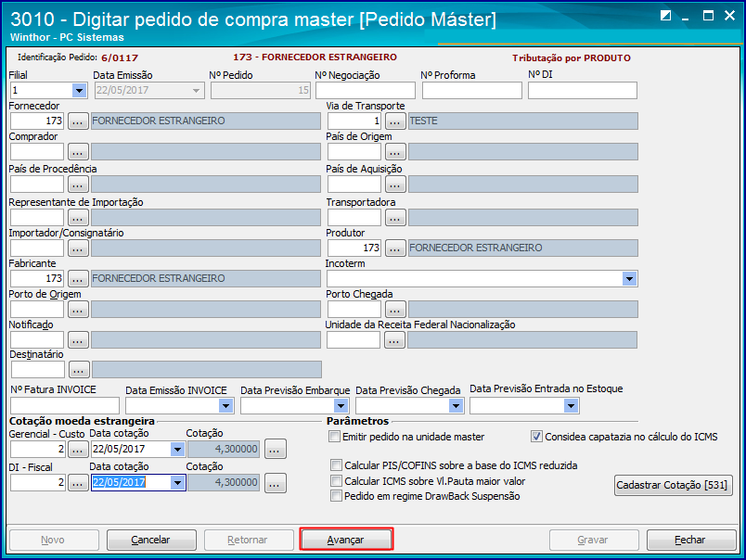Click the Avançar button
This screenshot has width=746, height=560.
click(346, 540)
